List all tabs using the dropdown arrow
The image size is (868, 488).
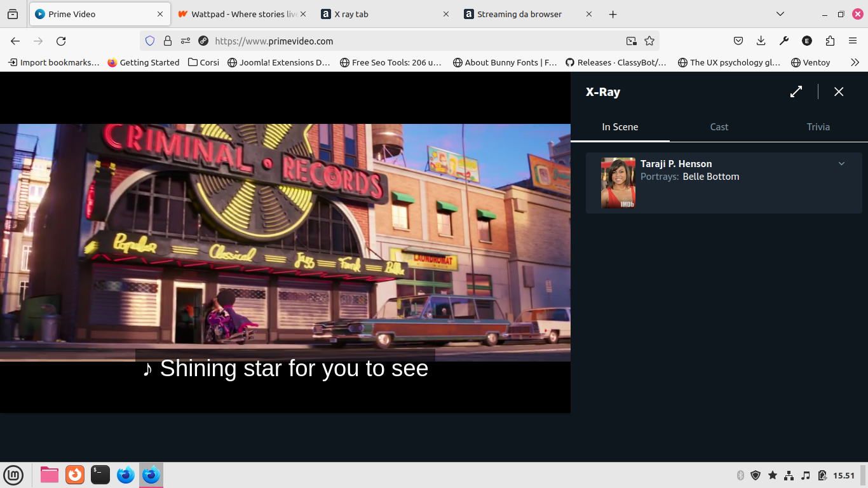tap(780, 14)
